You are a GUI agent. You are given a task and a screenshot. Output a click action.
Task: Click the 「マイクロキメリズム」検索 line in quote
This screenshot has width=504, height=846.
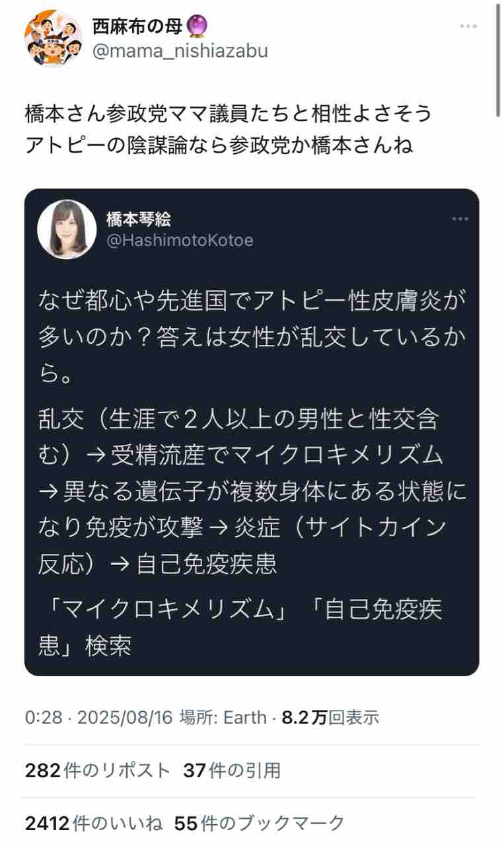pos(240,626)
